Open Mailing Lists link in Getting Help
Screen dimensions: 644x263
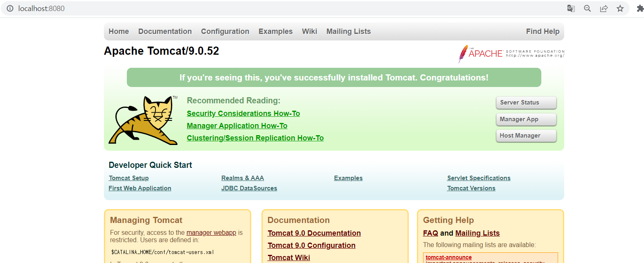[x=477, y=233]
